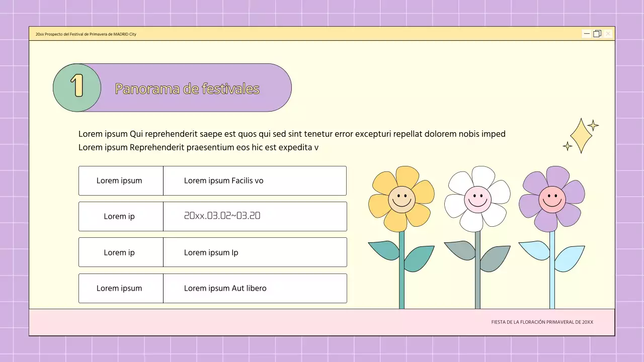Click the title bar reading Prospecto del Festival

pos(85,34)
